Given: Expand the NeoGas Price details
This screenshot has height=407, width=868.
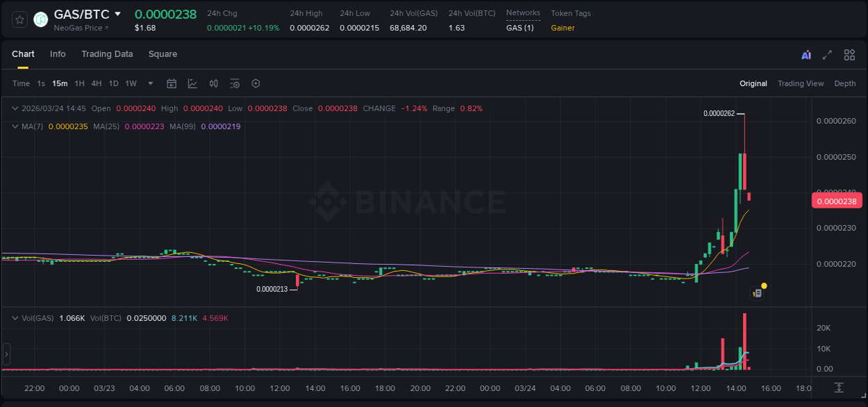Looking at the screenshot, I should pos(77,28).
